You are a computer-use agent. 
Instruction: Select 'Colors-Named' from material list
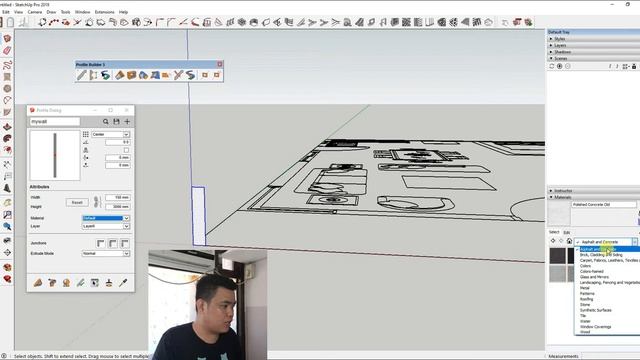coord(591,271)
